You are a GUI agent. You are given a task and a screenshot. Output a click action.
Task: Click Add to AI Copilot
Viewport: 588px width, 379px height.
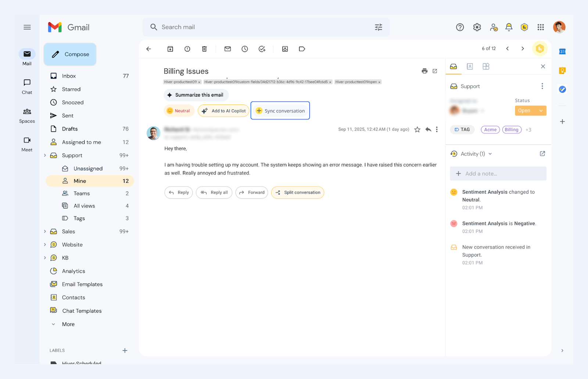(223, 111)
